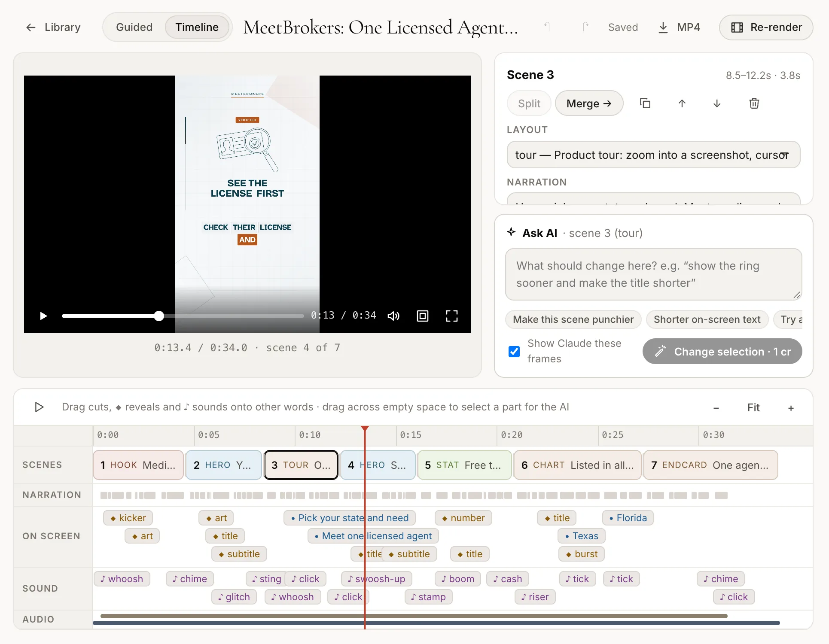Switch to Guided mode
This screenshot has height=644, width=829.
pyautogui.click(x=134, y=27)
